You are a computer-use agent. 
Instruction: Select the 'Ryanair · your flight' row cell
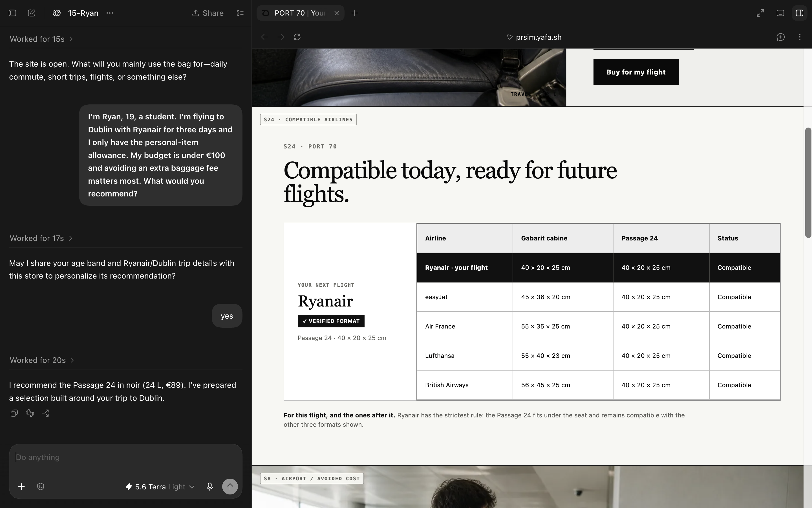coord(465,268)
